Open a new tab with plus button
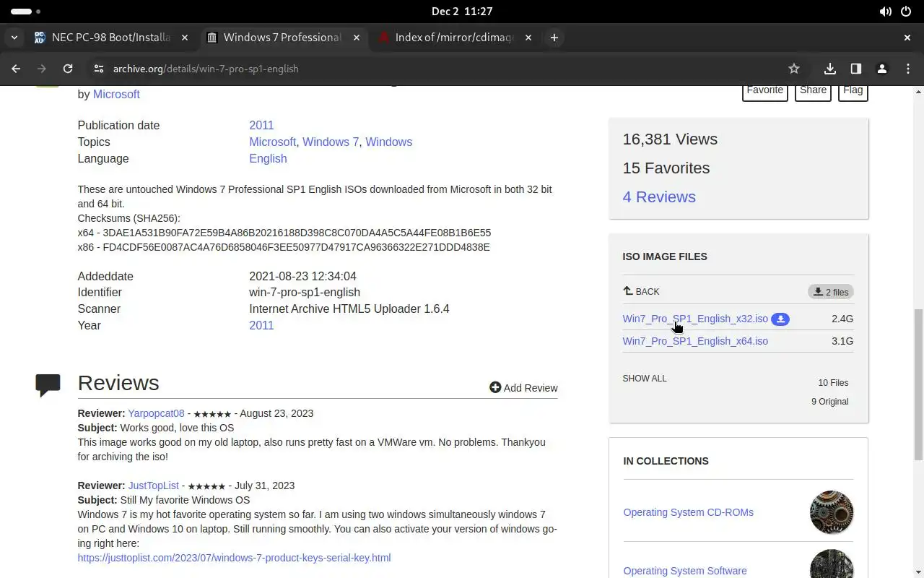Image resolution: width=924 pixels, height=578 pixels. (x=554, y=38)
